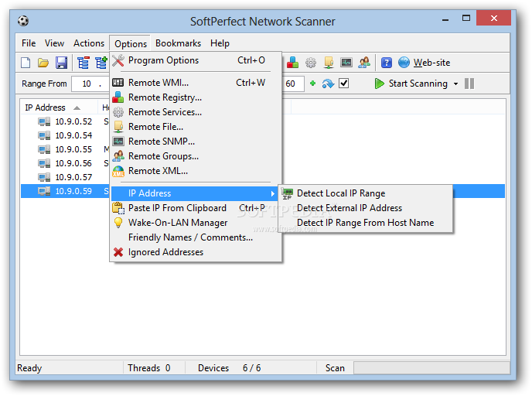
Task: Click the globe icon beside Web-site
Action: (x=404, y=63)
